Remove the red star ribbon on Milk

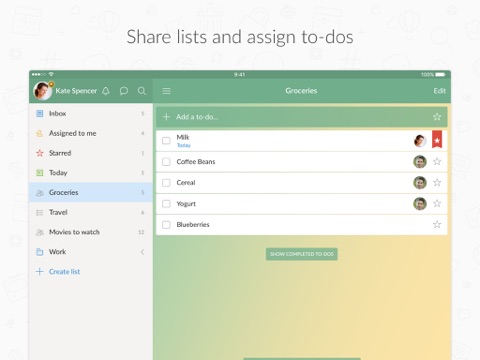(437, 139)
